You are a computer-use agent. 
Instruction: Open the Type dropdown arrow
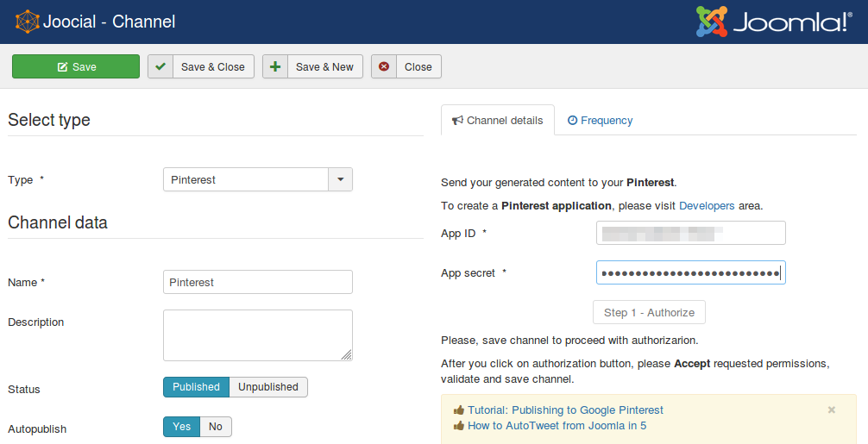pos(341,179)
